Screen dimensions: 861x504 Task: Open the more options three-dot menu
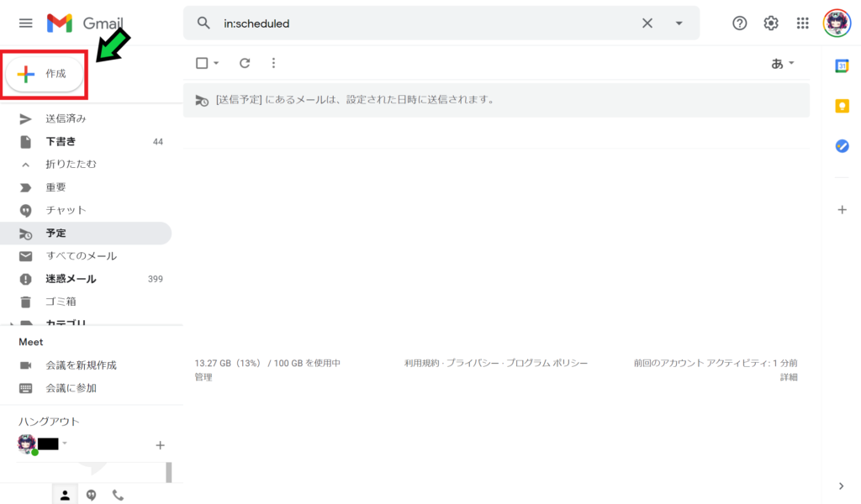pos(273,63)
